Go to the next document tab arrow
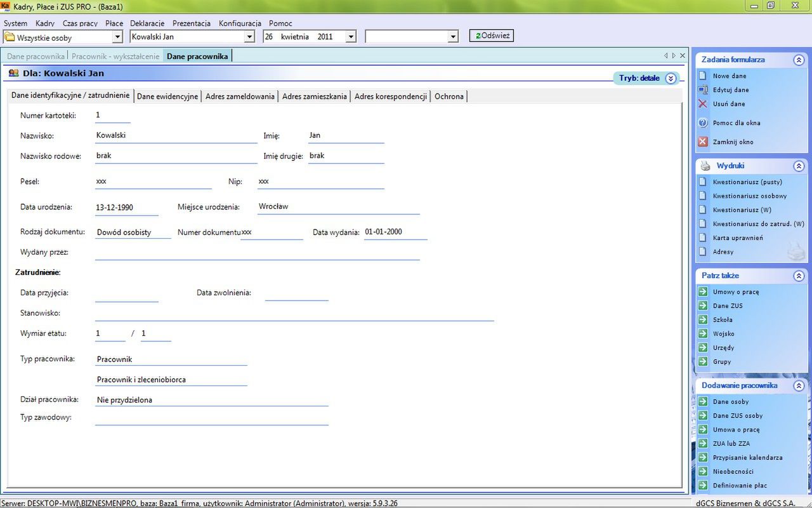The image size is (812, 508). [x=674, y=56]
